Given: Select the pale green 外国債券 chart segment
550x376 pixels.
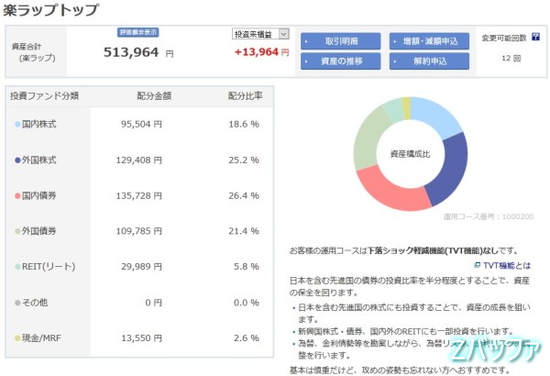Looking at the screenshot, I should (x=368, y=140).
